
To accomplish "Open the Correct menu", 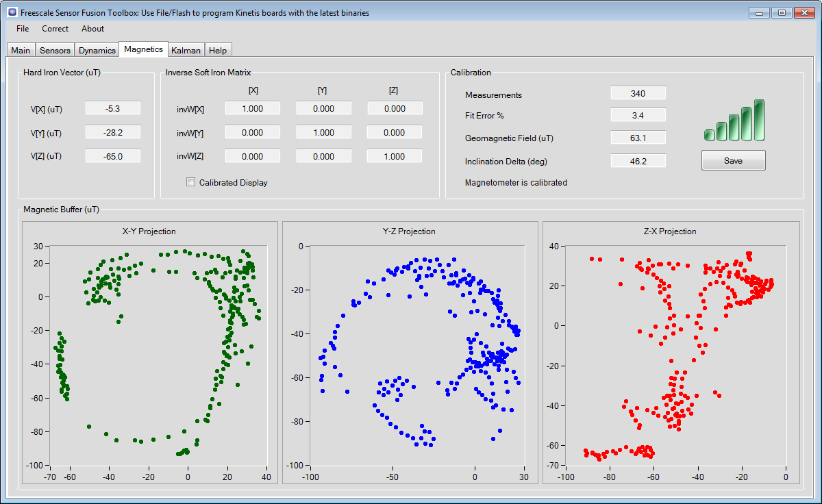I will coord(55,29).
